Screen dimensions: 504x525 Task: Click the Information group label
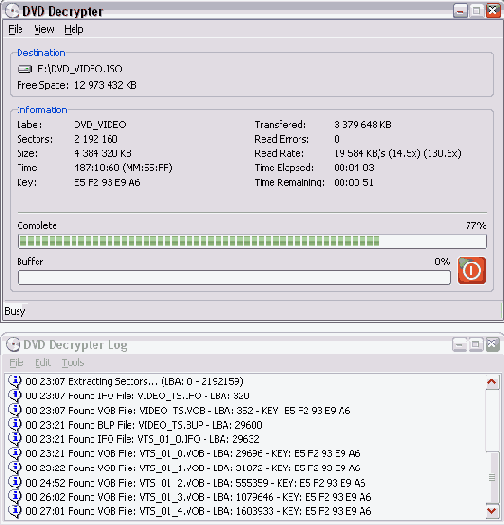coord(42,110)
